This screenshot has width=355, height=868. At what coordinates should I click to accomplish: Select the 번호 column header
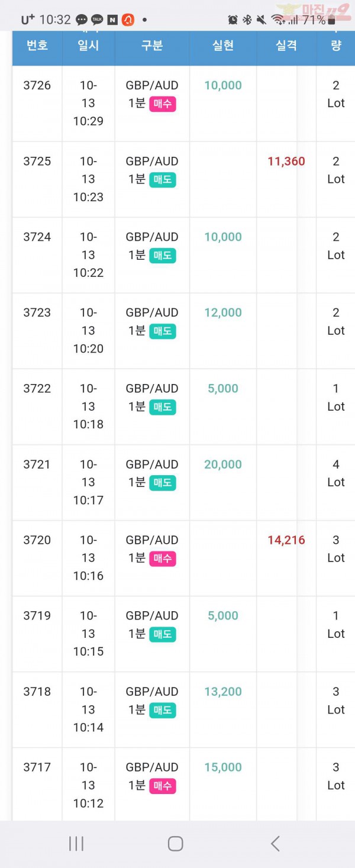[37, 46]
